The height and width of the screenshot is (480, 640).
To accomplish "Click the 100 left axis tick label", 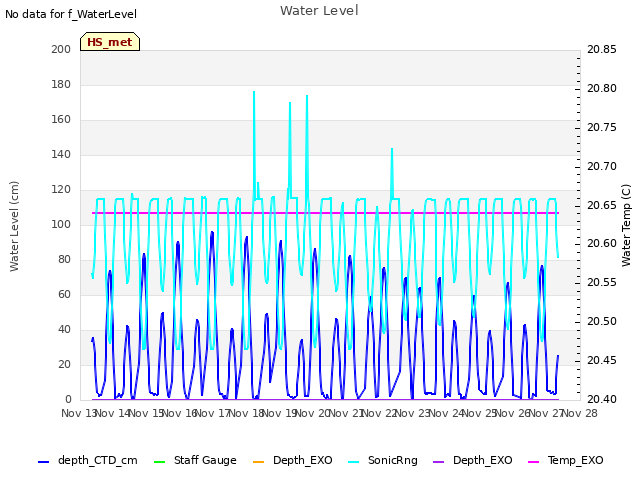I will click(x=61, y=224).
